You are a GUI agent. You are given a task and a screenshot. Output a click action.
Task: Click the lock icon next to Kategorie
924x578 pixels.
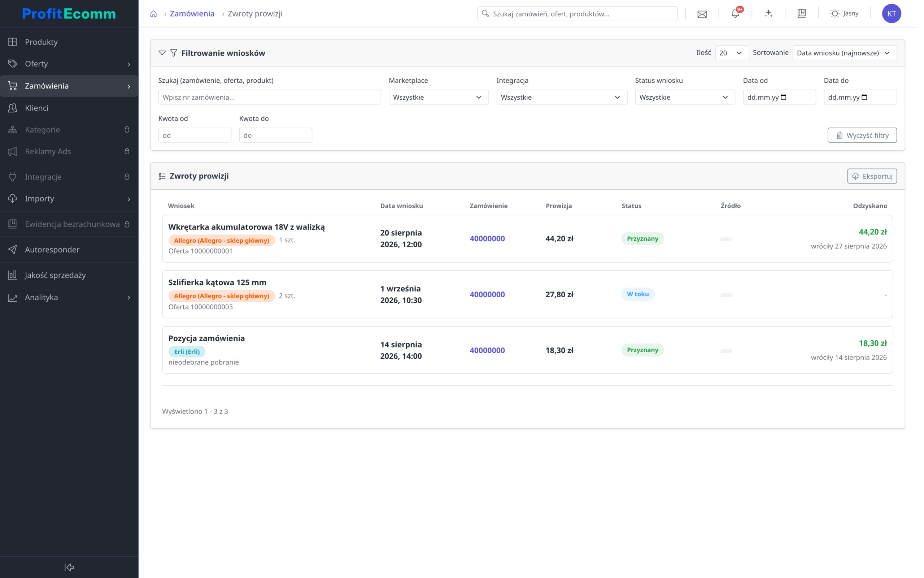pos(127,130)
